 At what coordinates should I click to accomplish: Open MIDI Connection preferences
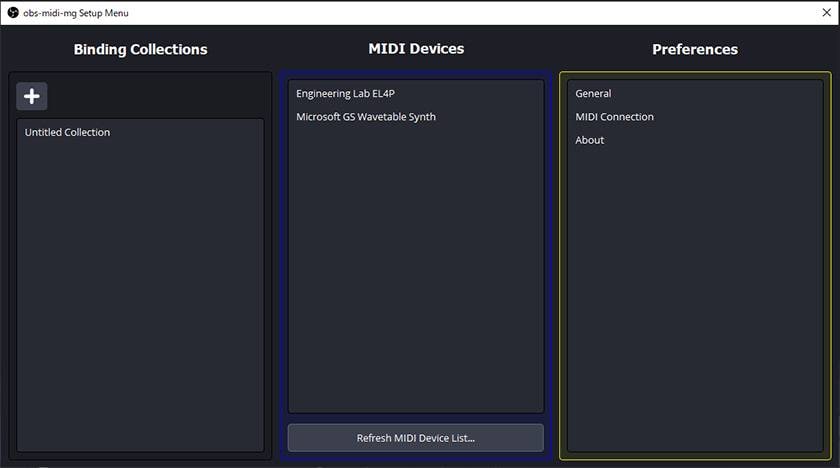[614, 117]
